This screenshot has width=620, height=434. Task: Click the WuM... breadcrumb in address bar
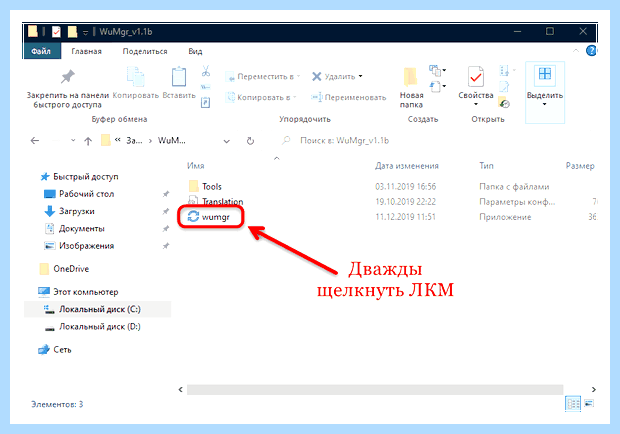point(172,140)
